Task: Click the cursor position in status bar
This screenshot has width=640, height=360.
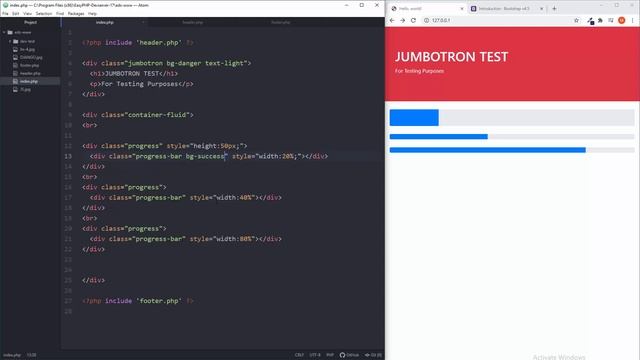Action: point(31,355)
